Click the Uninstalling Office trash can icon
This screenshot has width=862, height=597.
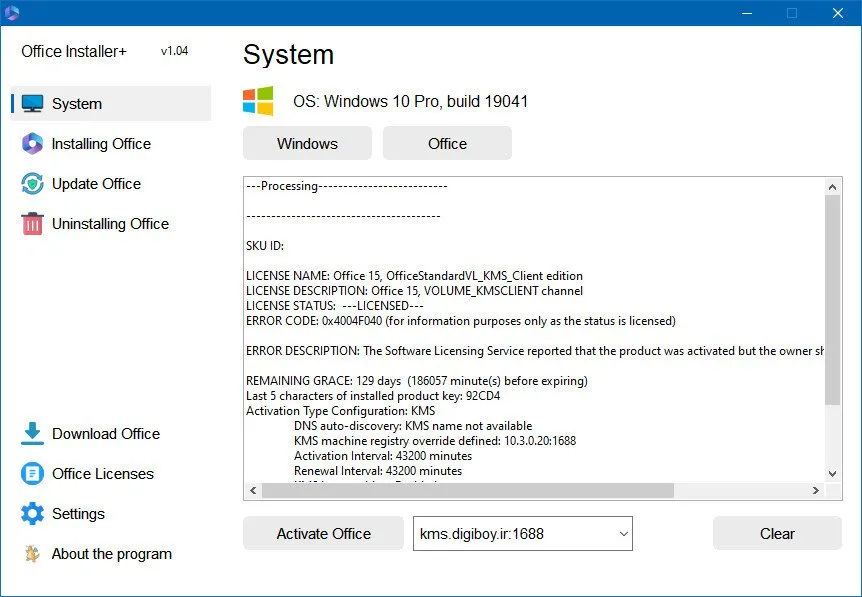point(32,224)
